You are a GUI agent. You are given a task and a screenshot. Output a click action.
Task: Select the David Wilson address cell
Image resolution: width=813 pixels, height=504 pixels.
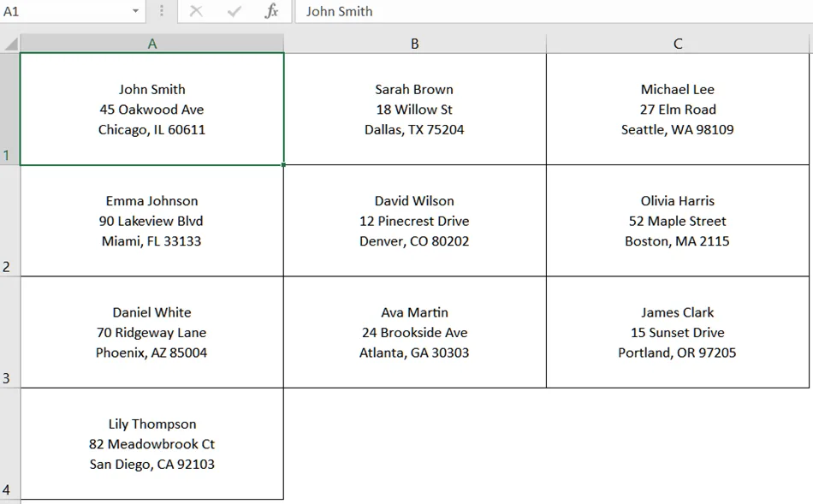pyautogui.click(x=415, y=221)
